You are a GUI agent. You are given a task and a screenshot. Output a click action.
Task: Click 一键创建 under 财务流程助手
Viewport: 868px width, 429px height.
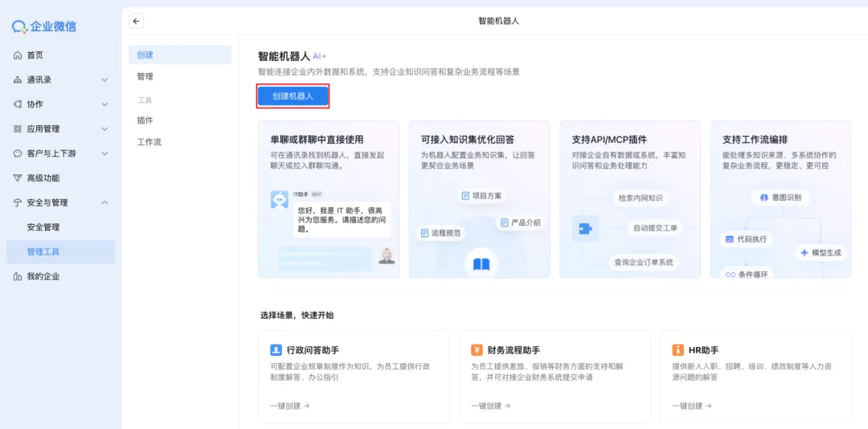coord(491,406)
